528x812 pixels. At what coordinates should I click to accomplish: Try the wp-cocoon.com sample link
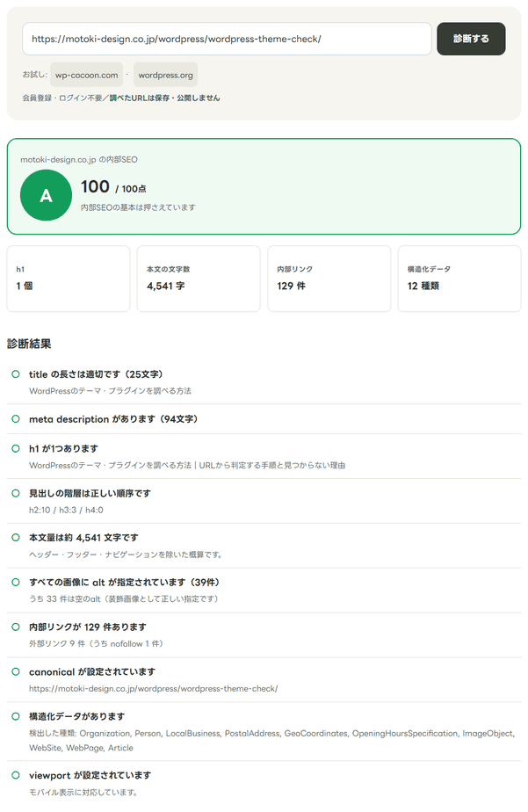(x=86, y=75)
